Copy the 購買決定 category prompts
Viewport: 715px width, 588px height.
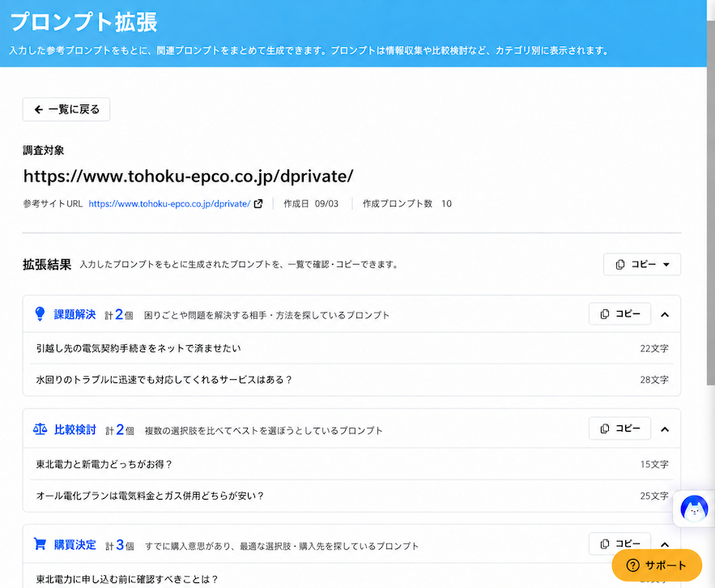[x=619, y=543]
